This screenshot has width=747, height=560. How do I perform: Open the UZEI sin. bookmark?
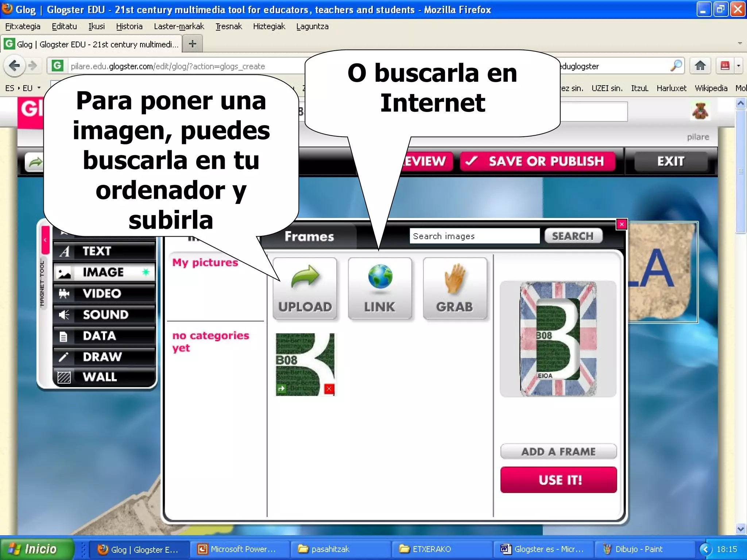pyautogui.click(x=607, y=88)
